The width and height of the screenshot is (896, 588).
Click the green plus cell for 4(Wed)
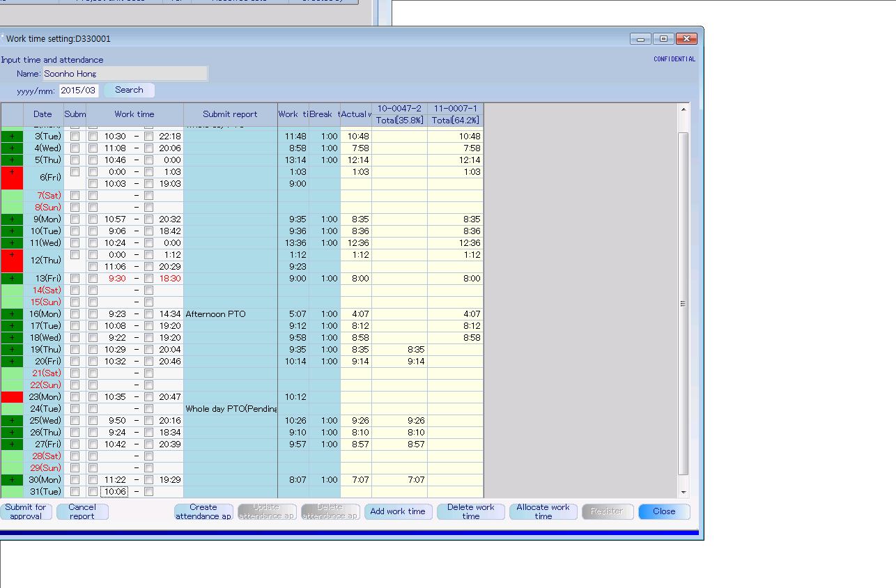coord(12,148)
